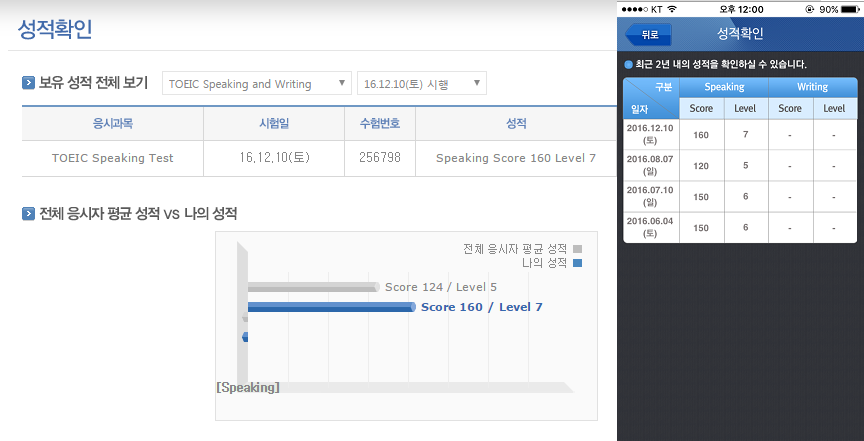Click the level 5 cell in phone table

tap(746, 165)
